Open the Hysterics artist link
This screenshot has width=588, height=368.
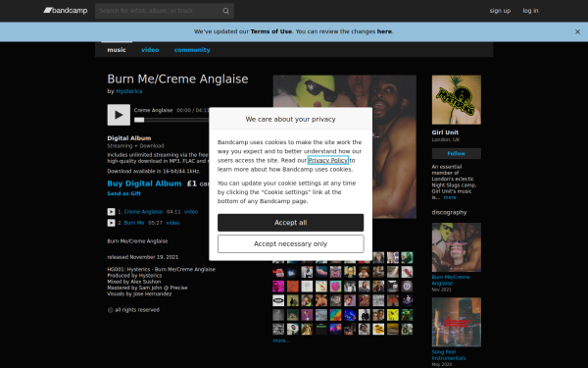point(129,91)
